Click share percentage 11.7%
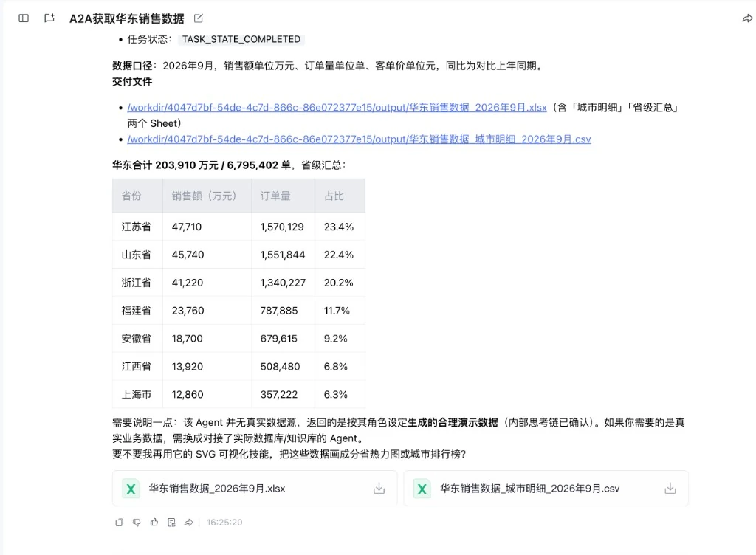This screenshot has width=756, height=555. click(337, 311)
